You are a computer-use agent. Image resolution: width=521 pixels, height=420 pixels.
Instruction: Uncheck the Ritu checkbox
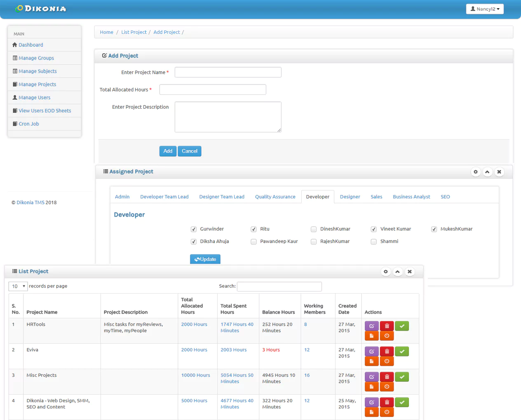(x=254, y=229)
